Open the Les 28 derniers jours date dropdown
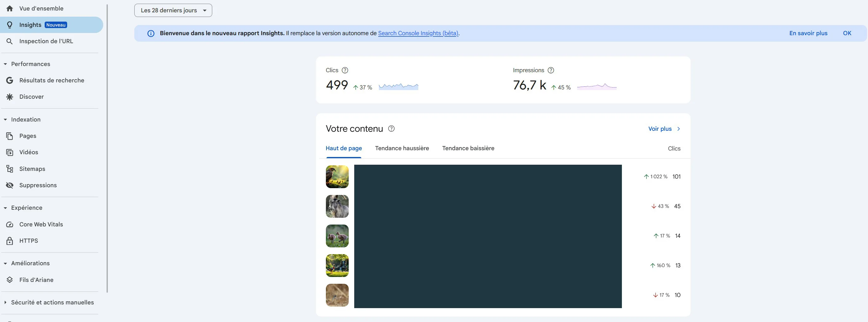868x322 pixels. [x=173, y=10]
